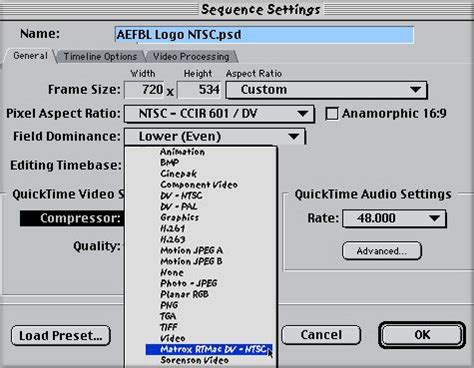Open the Timeline Options tab
Screen dimensions: 474x368
tap(100, 57)
